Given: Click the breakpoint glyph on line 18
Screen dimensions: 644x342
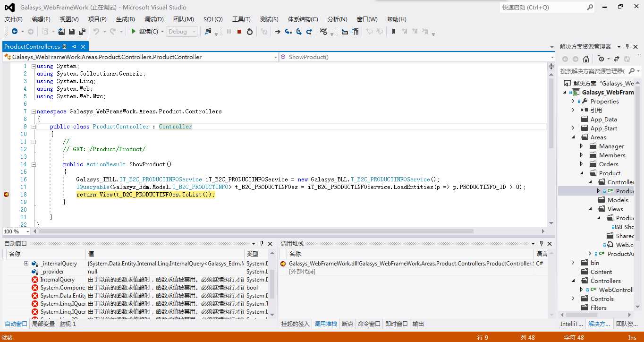Looking at the screenshot, I should click(x=7, y=194).
